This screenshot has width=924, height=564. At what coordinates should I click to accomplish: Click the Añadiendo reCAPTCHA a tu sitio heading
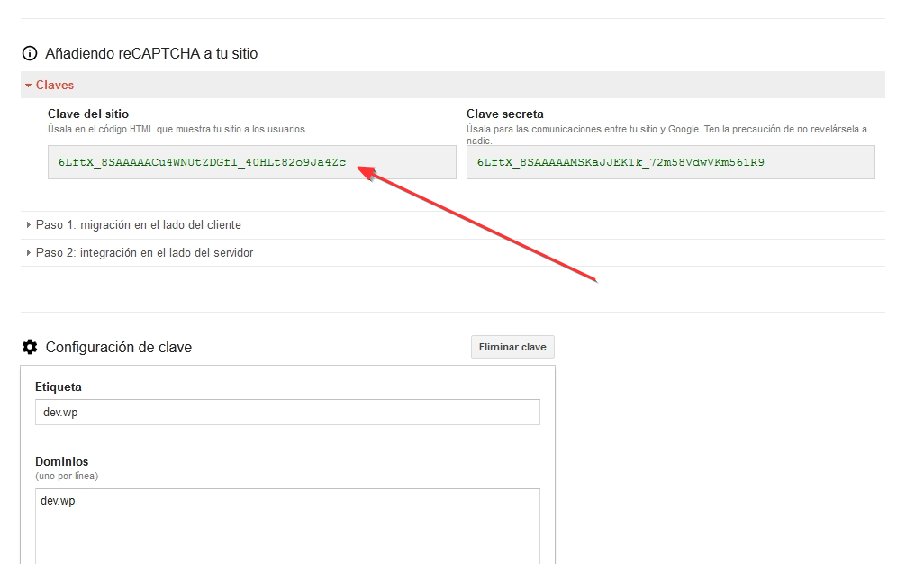[151, 54]
